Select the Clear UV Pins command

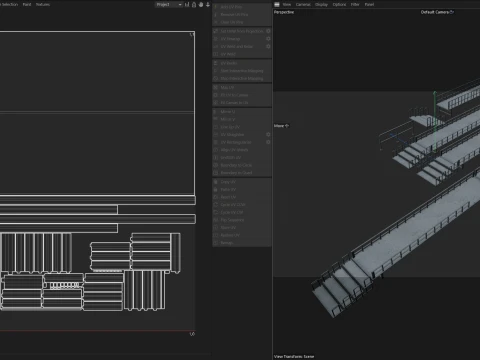(242, 22)
